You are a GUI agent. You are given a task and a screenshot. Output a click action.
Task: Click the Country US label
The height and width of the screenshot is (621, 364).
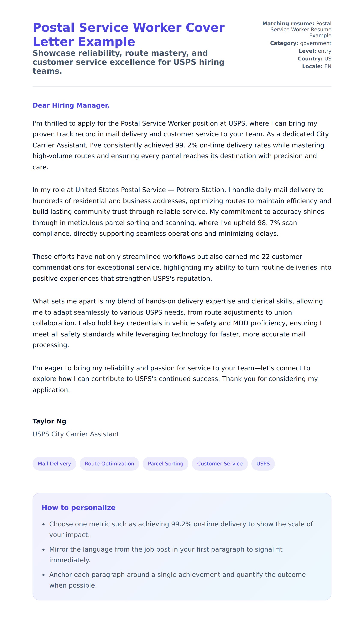314,59
